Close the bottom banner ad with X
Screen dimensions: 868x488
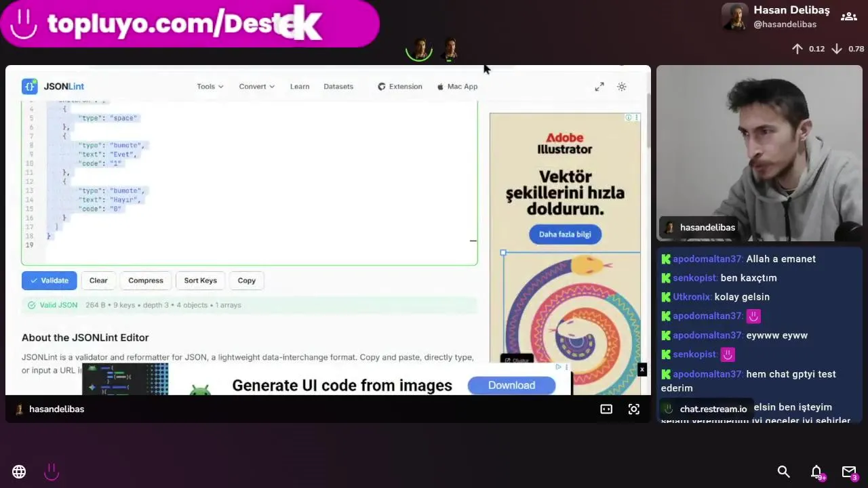click(x=642, y=369)
